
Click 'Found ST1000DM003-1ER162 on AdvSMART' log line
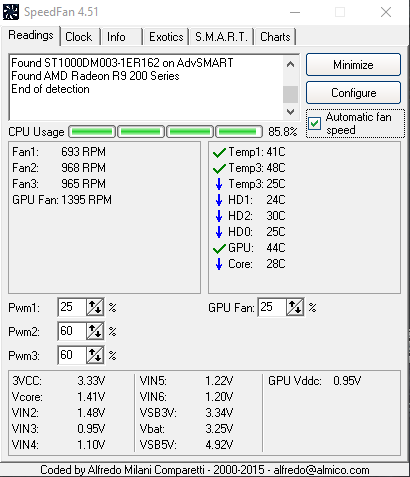click(x=122, y=63)
